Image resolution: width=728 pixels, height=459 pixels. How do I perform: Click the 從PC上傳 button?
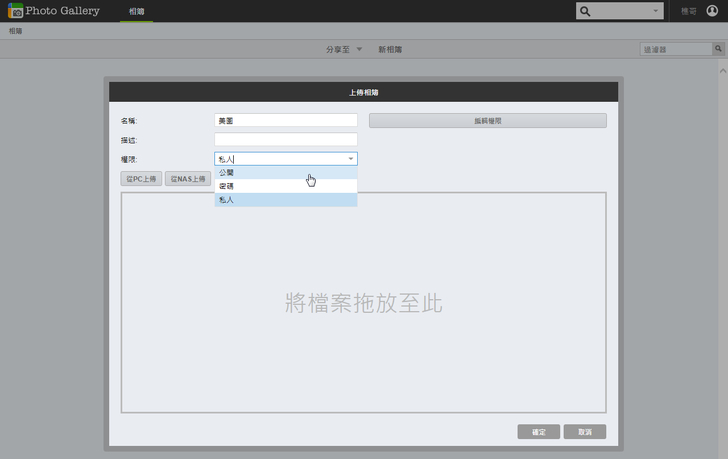pyautogui.click(x=141, y=179)
